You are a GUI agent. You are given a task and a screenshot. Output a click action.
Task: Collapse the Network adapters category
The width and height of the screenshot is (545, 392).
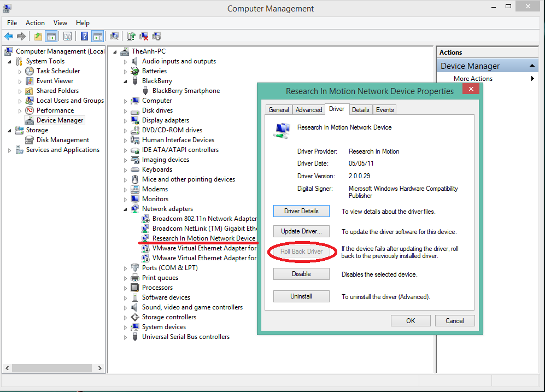pyautogui.click(x=126, y=209)
